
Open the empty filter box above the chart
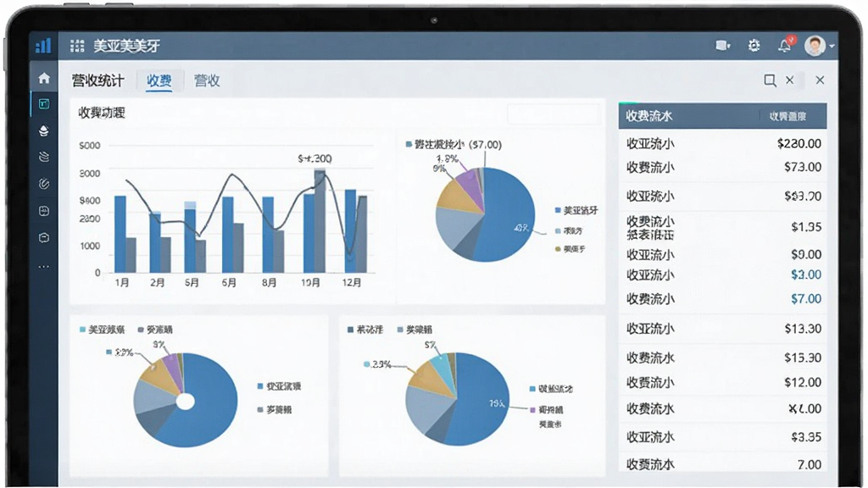click(553, 114)
